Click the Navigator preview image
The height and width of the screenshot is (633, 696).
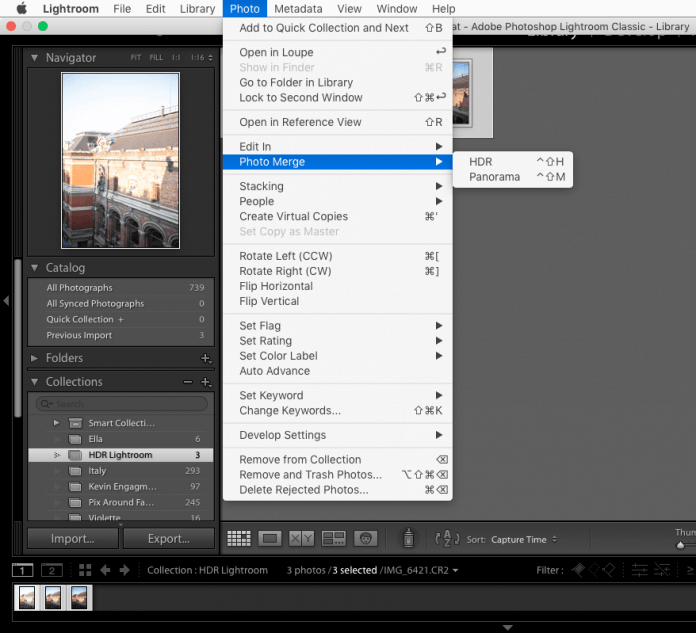click(120, 160)
